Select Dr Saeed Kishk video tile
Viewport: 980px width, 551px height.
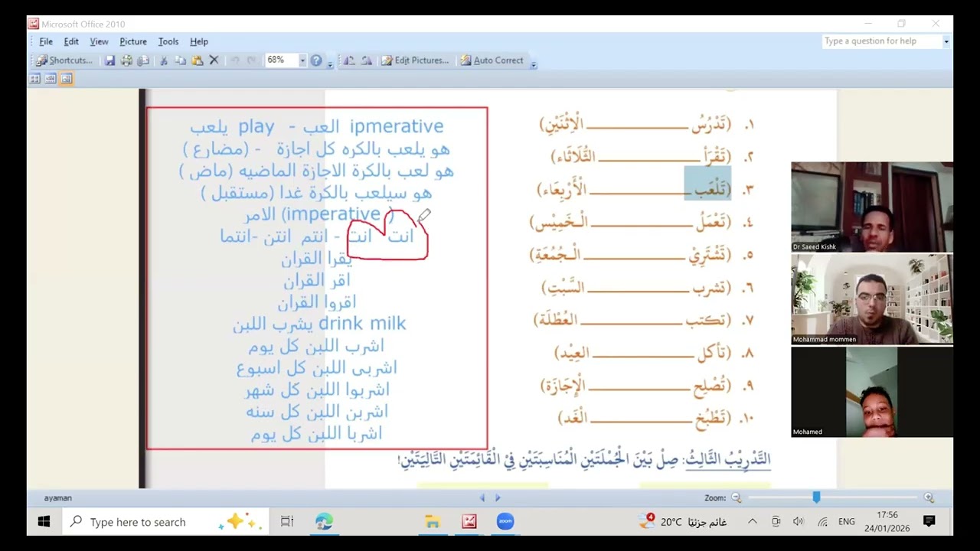pos(872,207)
